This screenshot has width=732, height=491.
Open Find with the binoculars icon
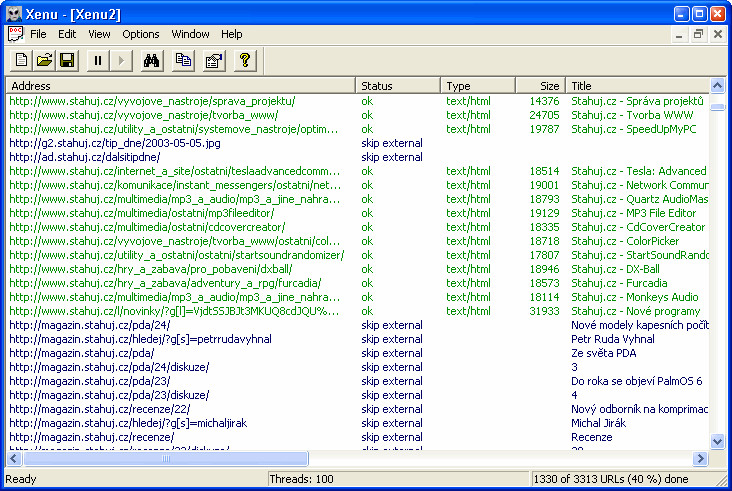(x=152, y=61)
